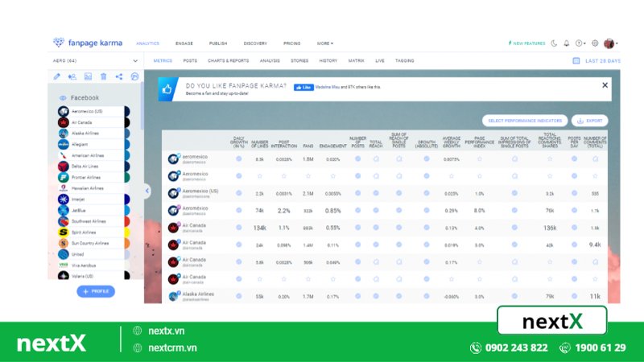Image resolution: width=644 pixels, height=362 pixels.
Task: Toggle Facebook section visibility eye icon
Action: pyautogui.click(x=63, y=97)
